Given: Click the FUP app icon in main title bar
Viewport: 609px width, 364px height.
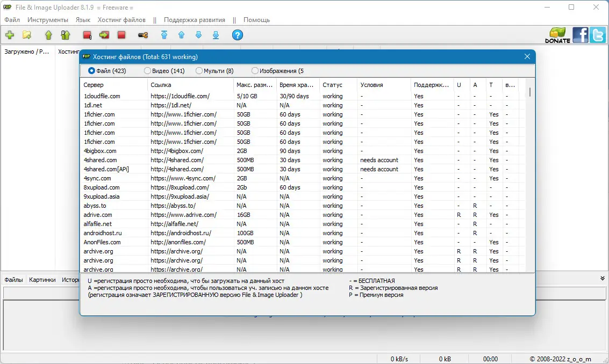Looking at the screenshot, I should 8,7.
